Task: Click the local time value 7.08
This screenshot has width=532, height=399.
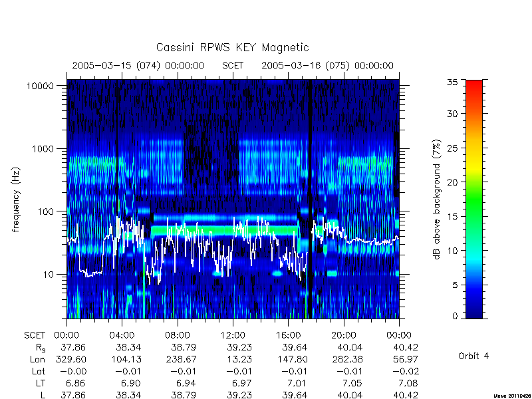Action: 408,383
